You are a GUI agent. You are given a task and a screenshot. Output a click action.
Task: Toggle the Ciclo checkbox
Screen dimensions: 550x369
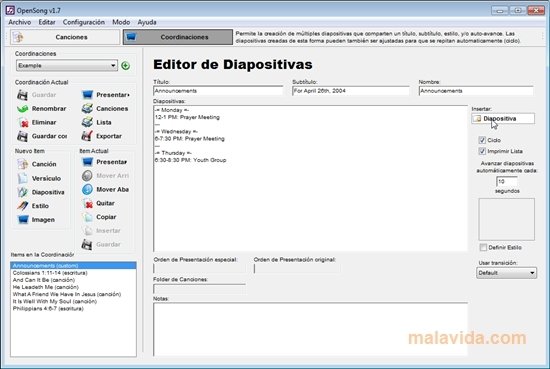pos(482,140)
